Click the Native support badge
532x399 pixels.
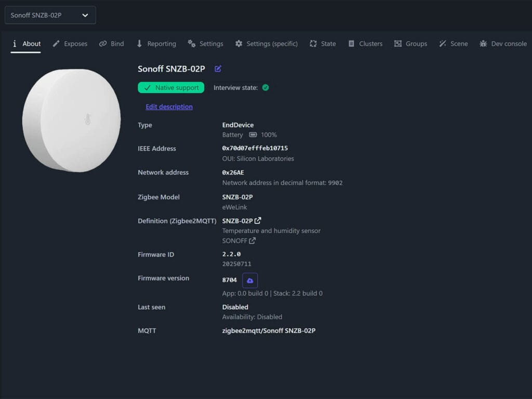(171, 87)
